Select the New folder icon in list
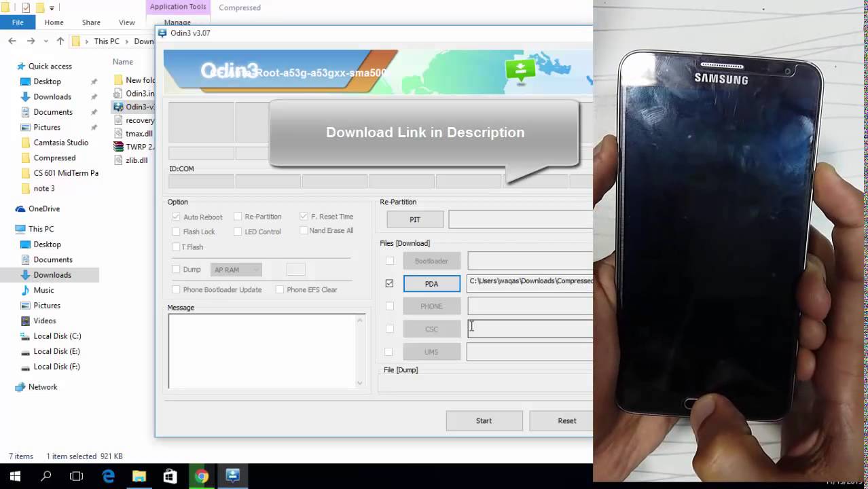The width and height of the screenshot is (868, 489). click(118, 80)
